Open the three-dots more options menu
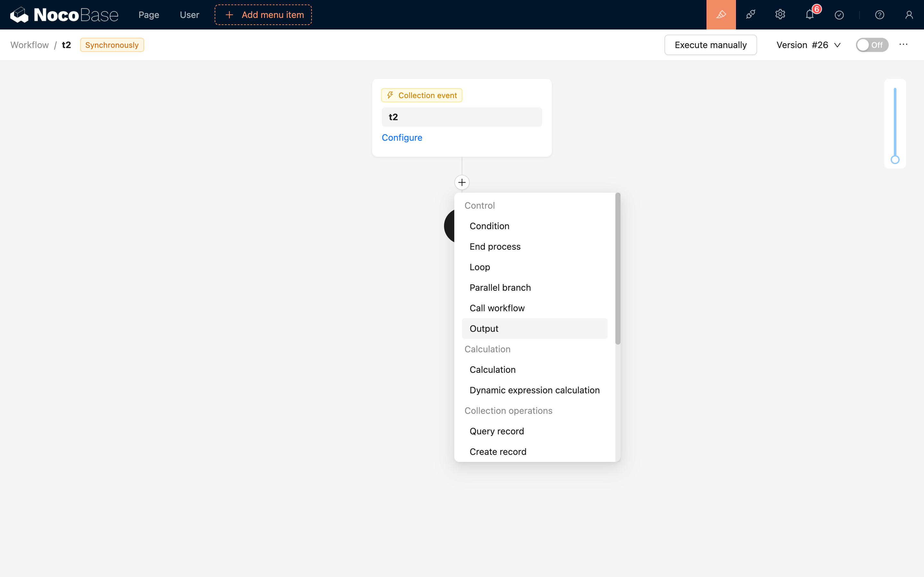924x577 pixels. click(x=903, y=45)
